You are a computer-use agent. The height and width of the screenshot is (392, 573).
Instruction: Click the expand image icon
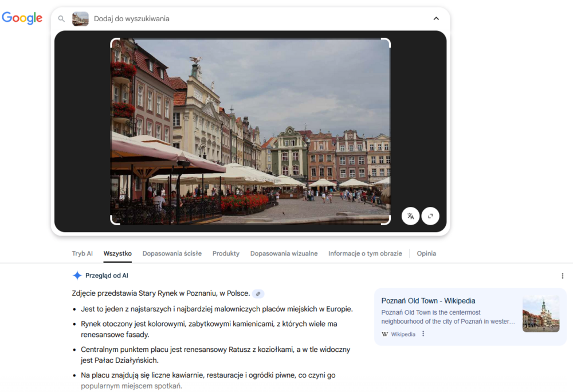pyautogui.click(x=430, y=216)
